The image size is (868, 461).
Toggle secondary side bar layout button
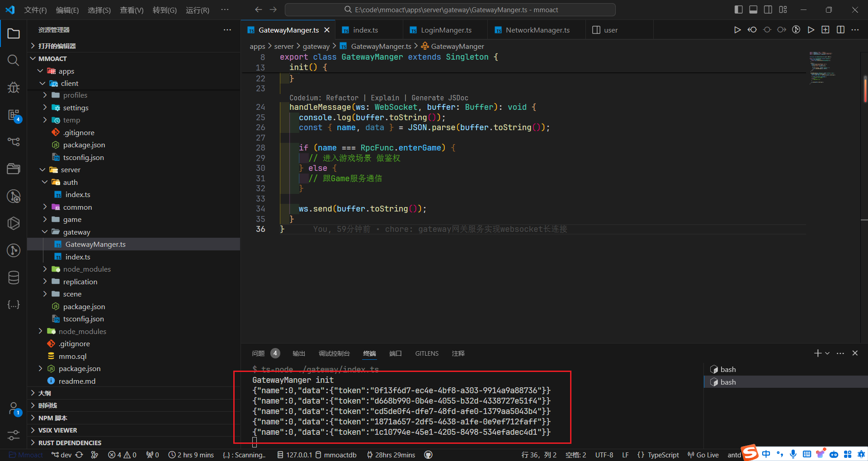[x=768, y=9]
